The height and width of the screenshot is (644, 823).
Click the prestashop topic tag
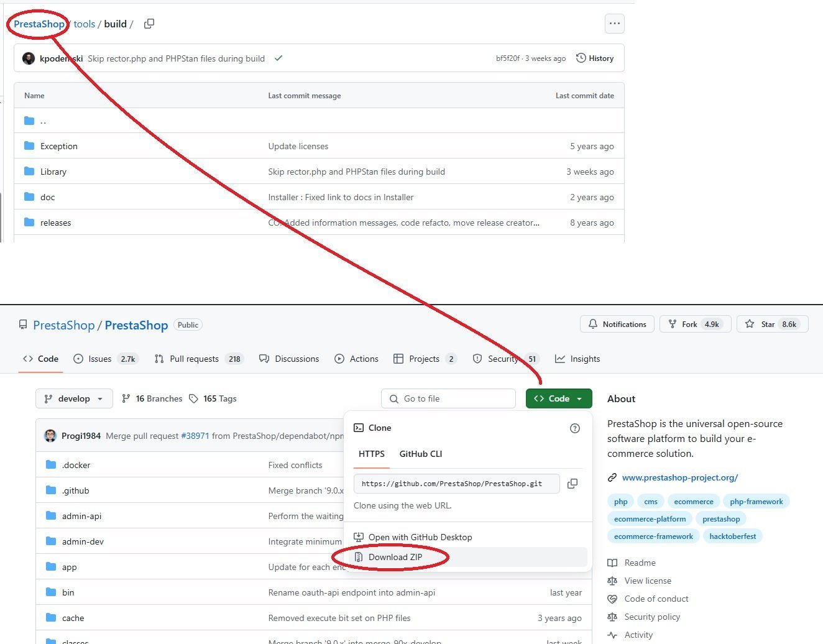(x=721, y=519)
